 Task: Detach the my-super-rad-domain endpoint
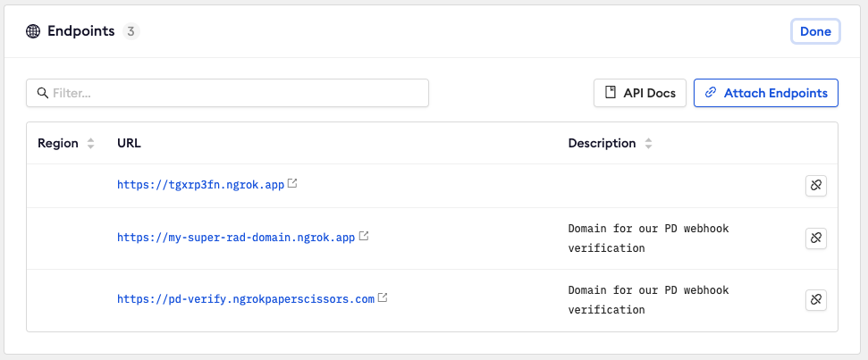pyautogui.click(x=815, y=239)
